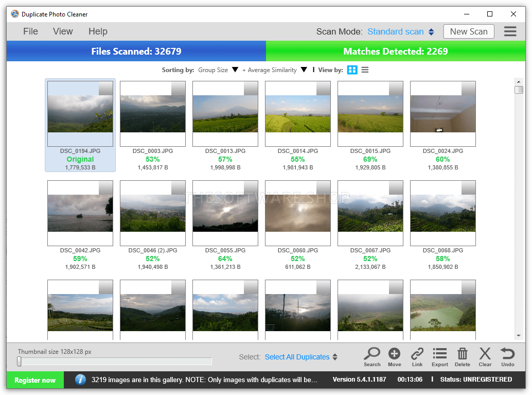Viewport: 532px width, 395px height.
Task: Click the file size 611,062 B
Action: (x=298, y=267)
